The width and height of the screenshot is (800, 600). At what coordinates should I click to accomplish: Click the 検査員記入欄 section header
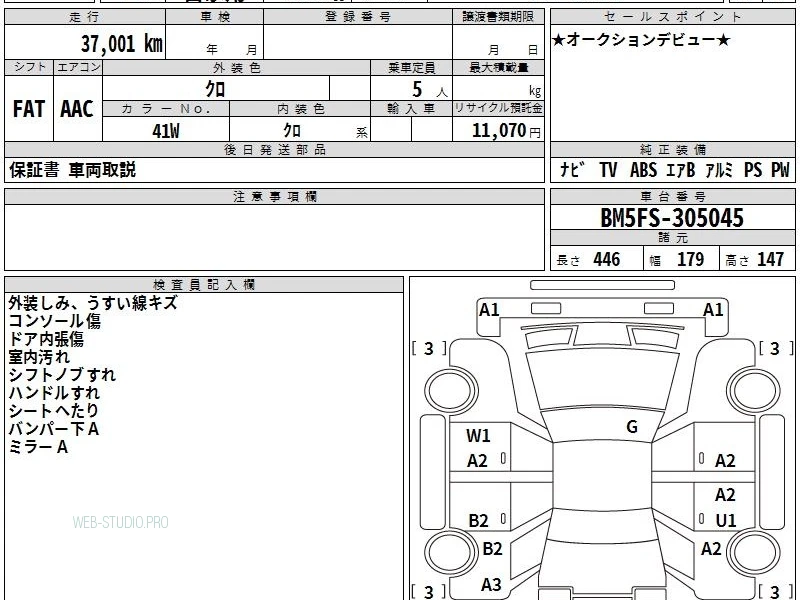[204, 285]
